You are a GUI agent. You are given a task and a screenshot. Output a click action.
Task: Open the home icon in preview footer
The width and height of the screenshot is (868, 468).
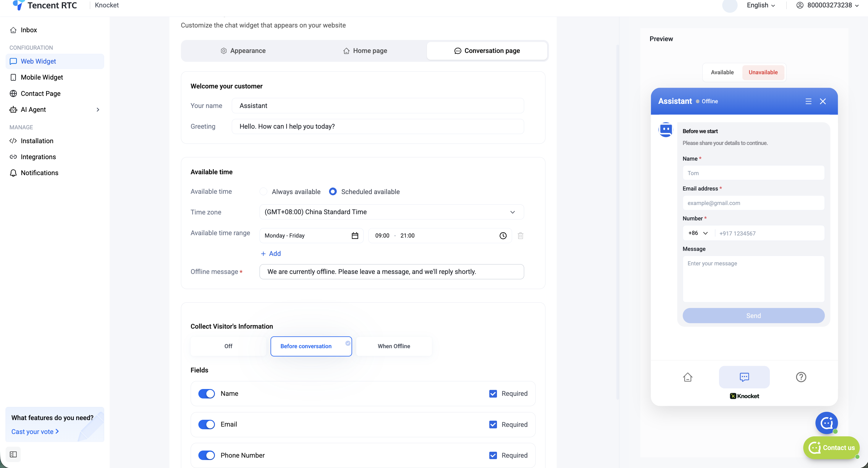tap(687, 377)
